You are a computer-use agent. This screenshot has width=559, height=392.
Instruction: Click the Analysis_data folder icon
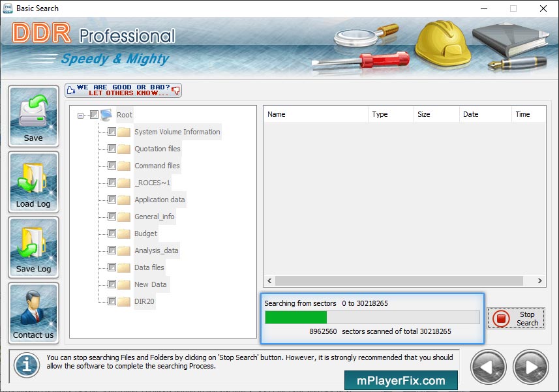point(124,250)
